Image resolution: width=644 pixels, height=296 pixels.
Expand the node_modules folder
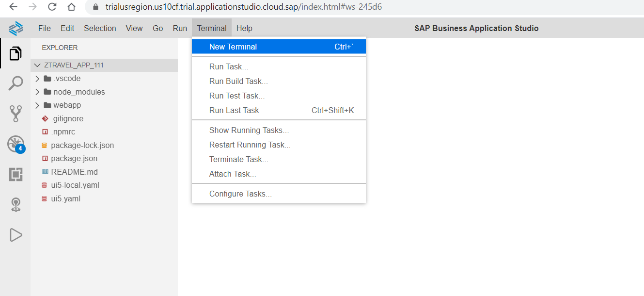click(37, 91)
